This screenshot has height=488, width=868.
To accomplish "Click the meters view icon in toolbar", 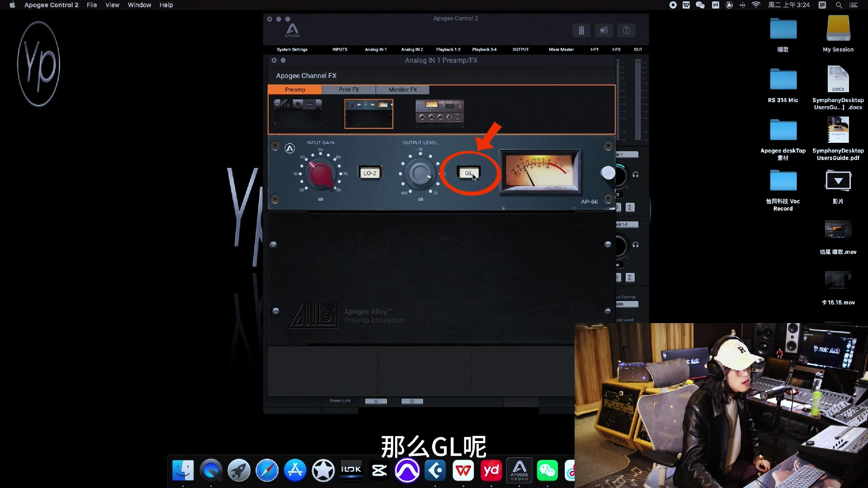I will (581, 30).
